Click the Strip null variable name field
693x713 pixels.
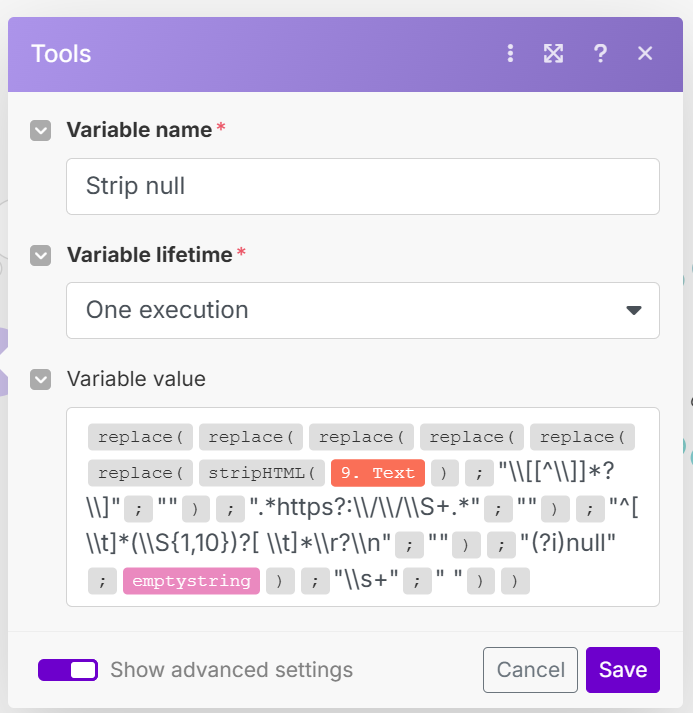(x=362, y=186)
